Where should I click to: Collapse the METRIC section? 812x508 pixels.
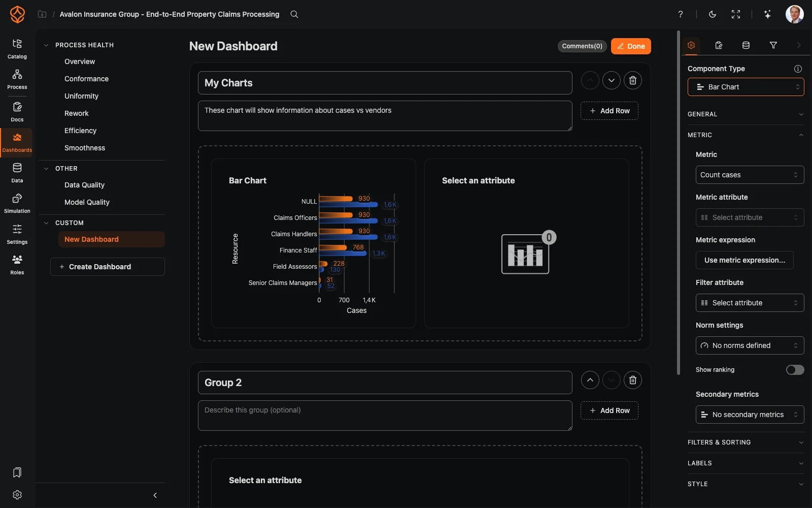click(746, 135)
